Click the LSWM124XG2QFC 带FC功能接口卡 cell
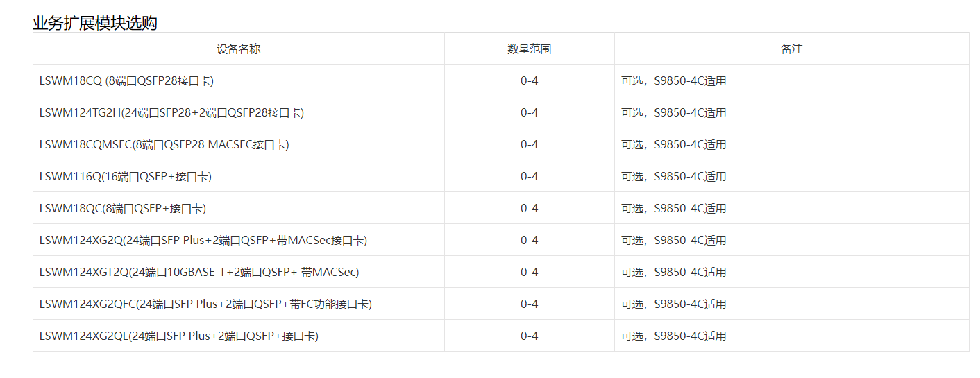 pyautogui.click(x=205, y=304)
